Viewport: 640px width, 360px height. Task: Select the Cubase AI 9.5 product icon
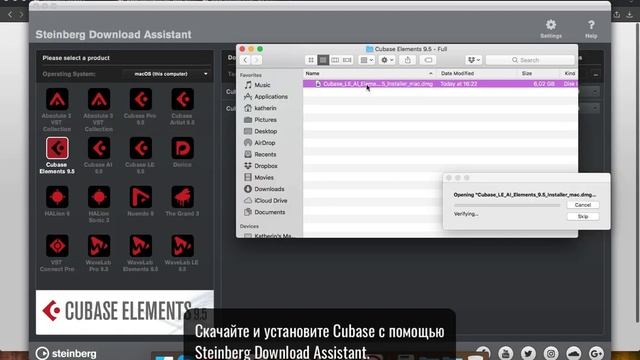[x=99, y=148]
